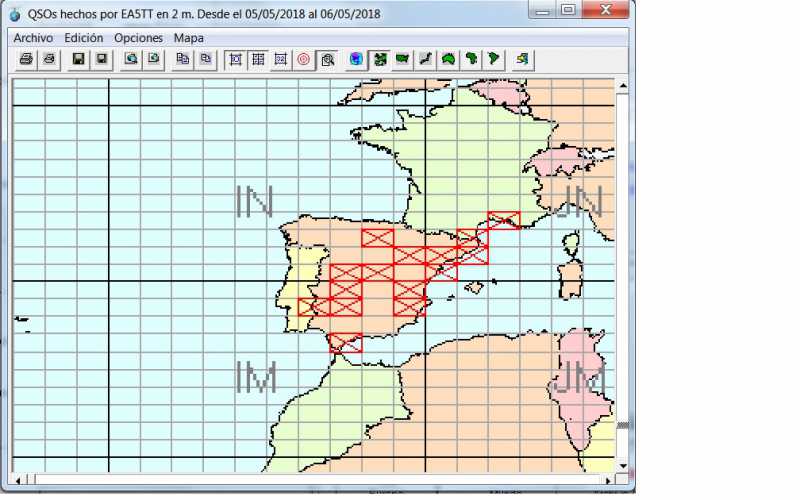
Task: Open the Edición menu
Action: 84,38
